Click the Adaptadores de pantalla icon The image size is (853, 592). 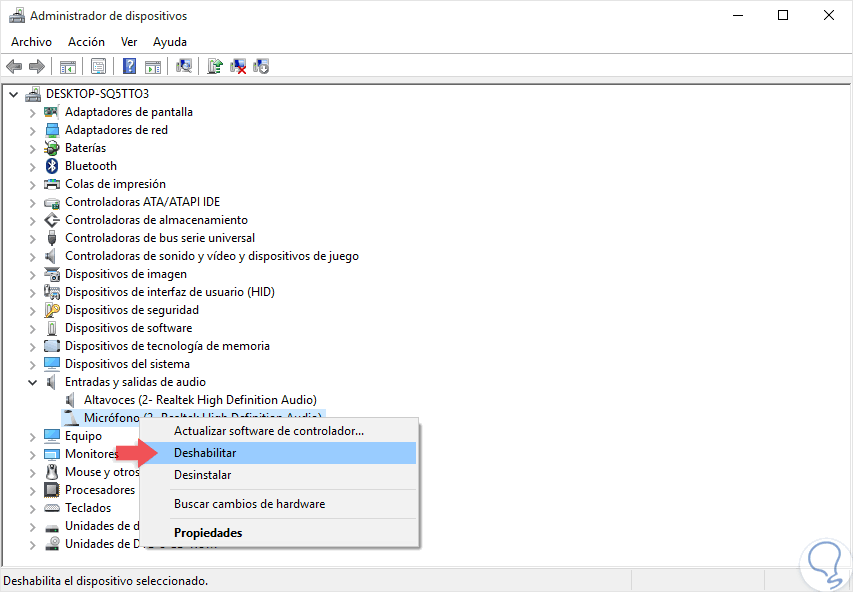[52, 112]
